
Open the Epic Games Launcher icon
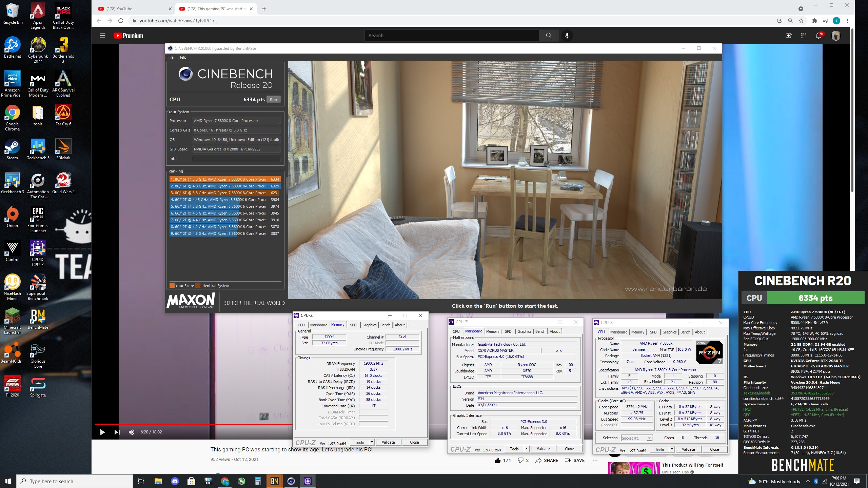pos(38,219)
